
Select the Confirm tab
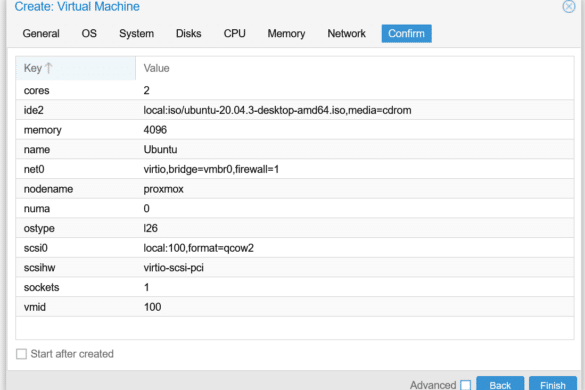click(406, 34)
